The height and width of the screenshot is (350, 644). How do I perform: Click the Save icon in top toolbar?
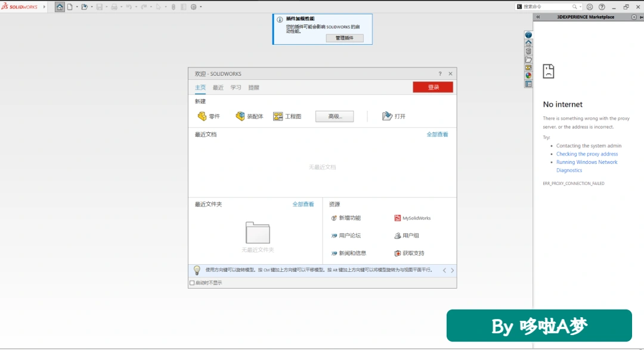click(x=100, y=7)
